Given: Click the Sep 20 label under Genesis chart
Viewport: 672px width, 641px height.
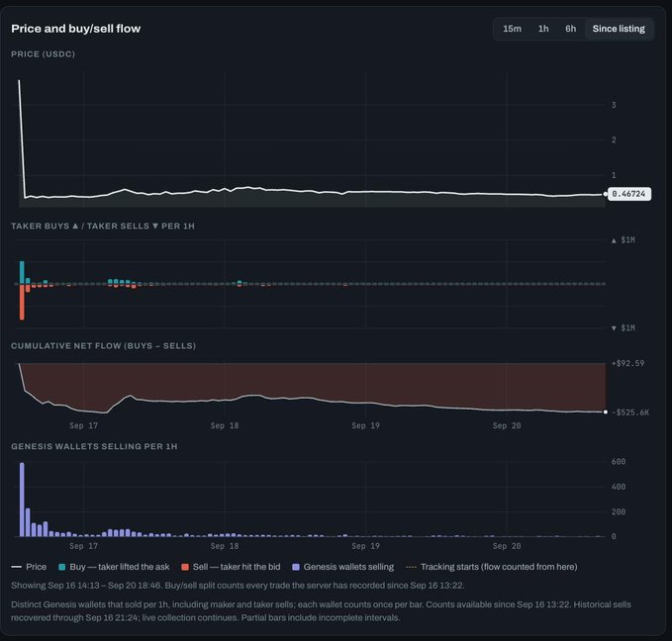Looking at the screenshot, I should coord(507,546).
